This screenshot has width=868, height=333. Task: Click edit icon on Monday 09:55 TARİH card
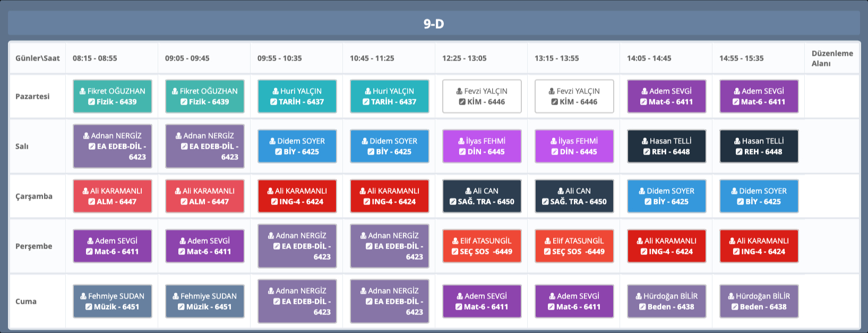[x=274, y=102]
